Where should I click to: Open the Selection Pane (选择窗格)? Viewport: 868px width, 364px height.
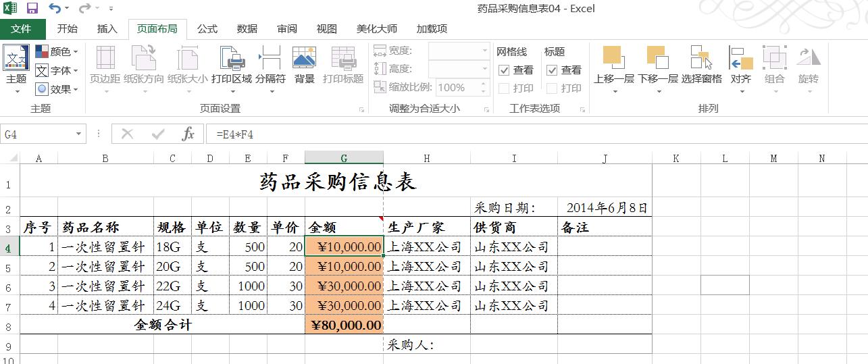[701, 66]
